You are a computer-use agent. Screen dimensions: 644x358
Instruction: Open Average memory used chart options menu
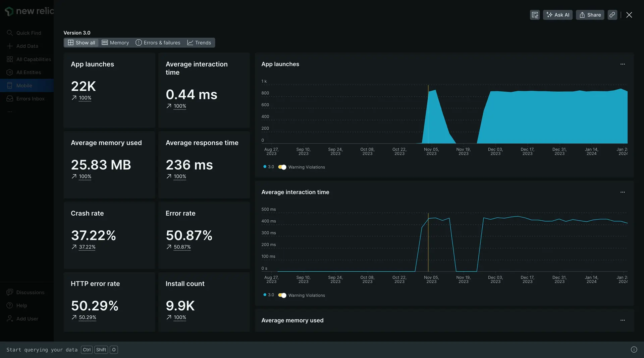click(623, 320)
